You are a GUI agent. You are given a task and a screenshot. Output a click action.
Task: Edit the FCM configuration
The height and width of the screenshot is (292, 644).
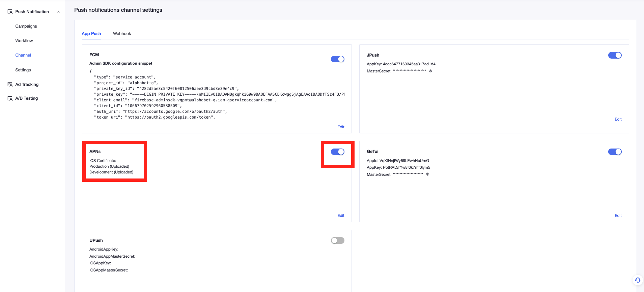(341, 127)
